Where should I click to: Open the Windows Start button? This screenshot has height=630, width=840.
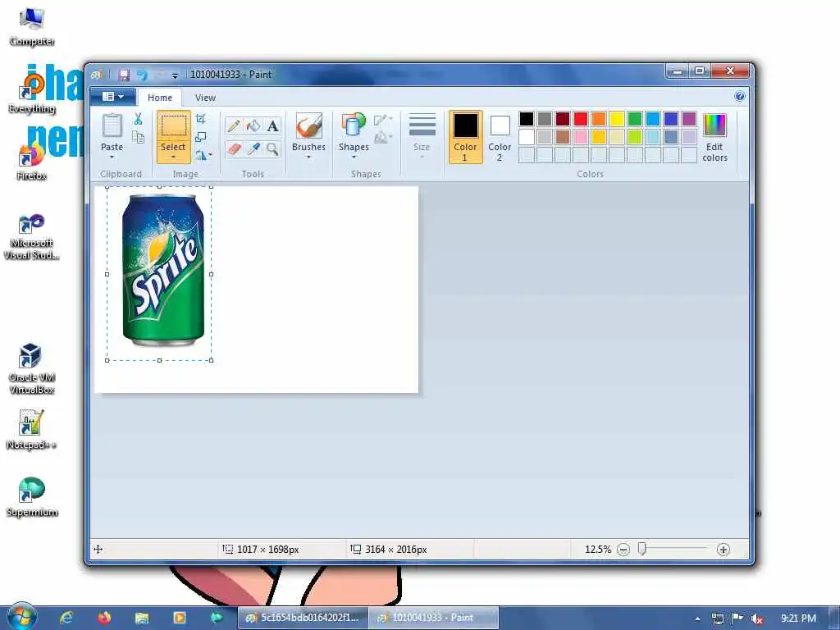22,617
